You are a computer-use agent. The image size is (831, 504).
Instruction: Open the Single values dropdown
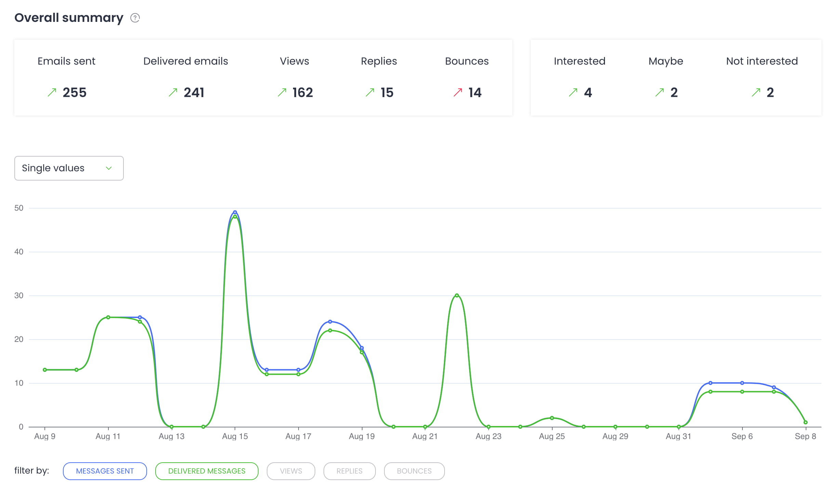click(x=69, y=168)
